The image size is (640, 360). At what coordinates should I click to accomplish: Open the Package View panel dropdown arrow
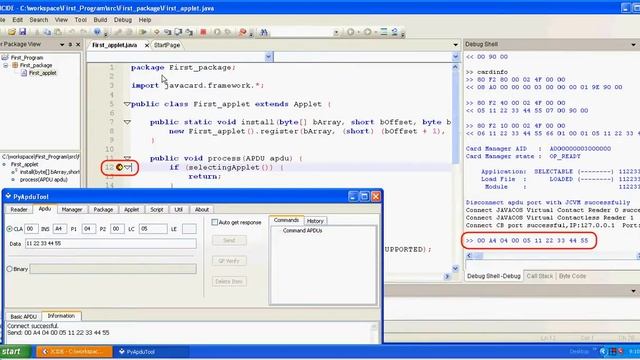62,44
